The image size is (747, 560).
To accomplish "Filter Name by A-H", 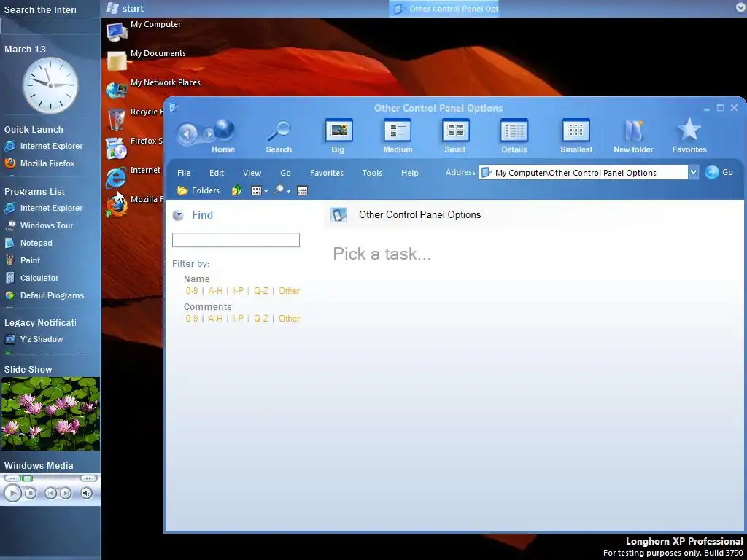I will [215, 290].
